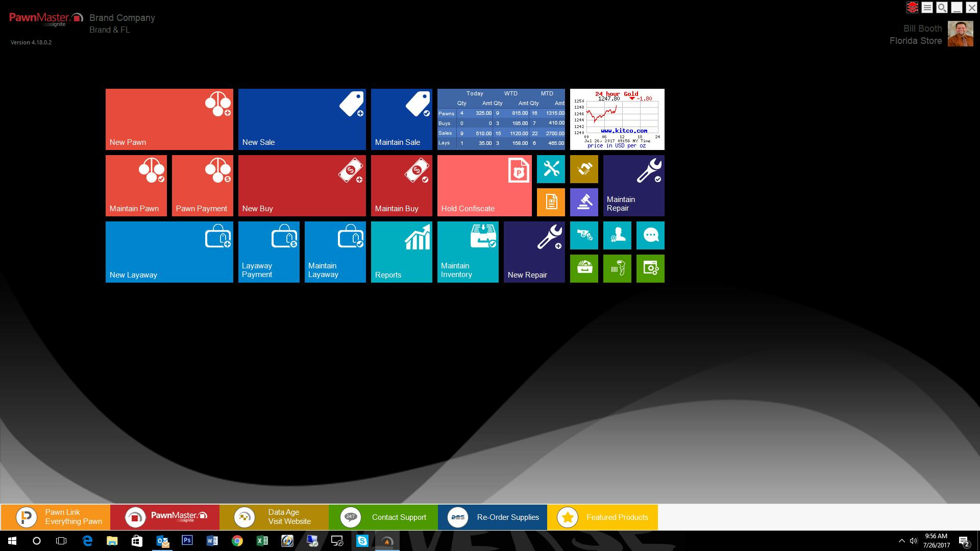This screenshot has height=551, width=980.
Task: Open the handshake icon tile
Action: 584,169
